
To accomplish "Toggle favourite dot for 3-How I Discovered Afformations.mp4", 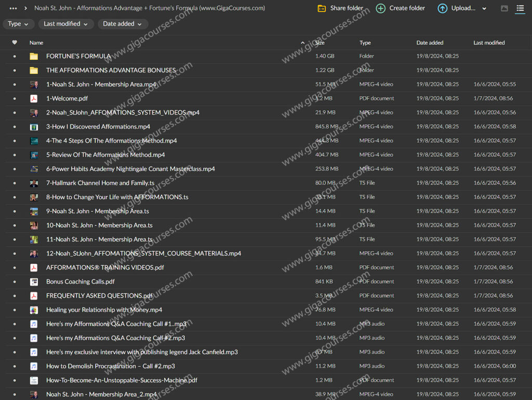I will pos(15,127).
